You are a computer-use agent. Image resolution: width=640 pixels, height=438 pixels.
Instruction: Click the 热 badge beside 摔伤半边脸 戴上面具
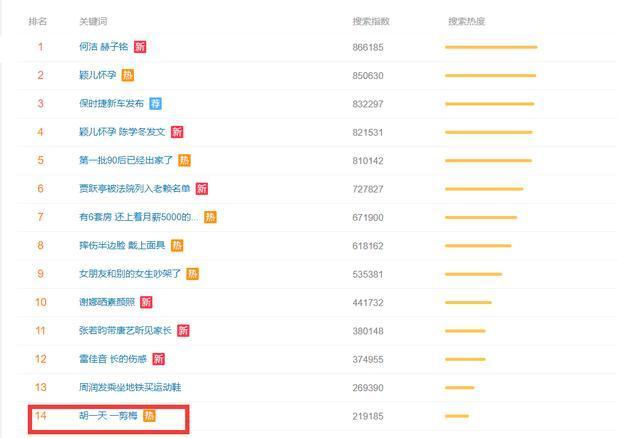tap(177, 245)
